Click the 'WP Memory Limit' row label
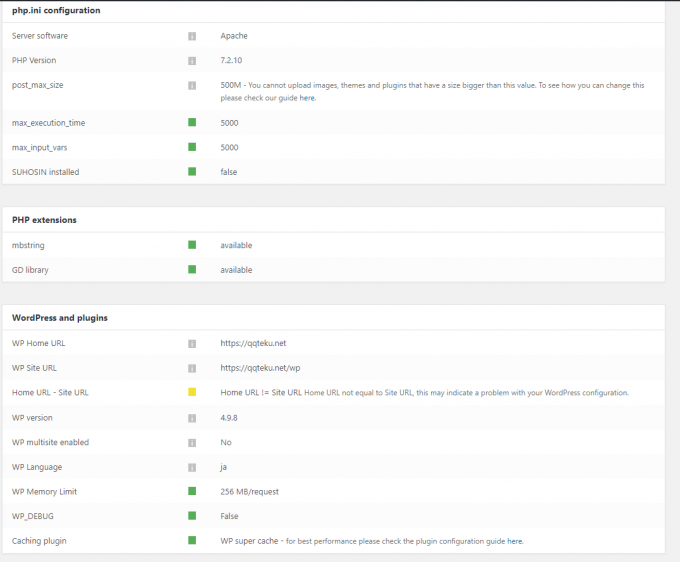 pos(44,492)
